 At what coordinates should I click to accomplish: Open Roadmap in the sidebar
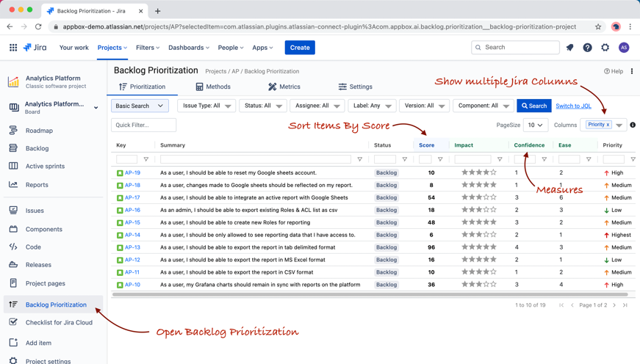[39, 131]
